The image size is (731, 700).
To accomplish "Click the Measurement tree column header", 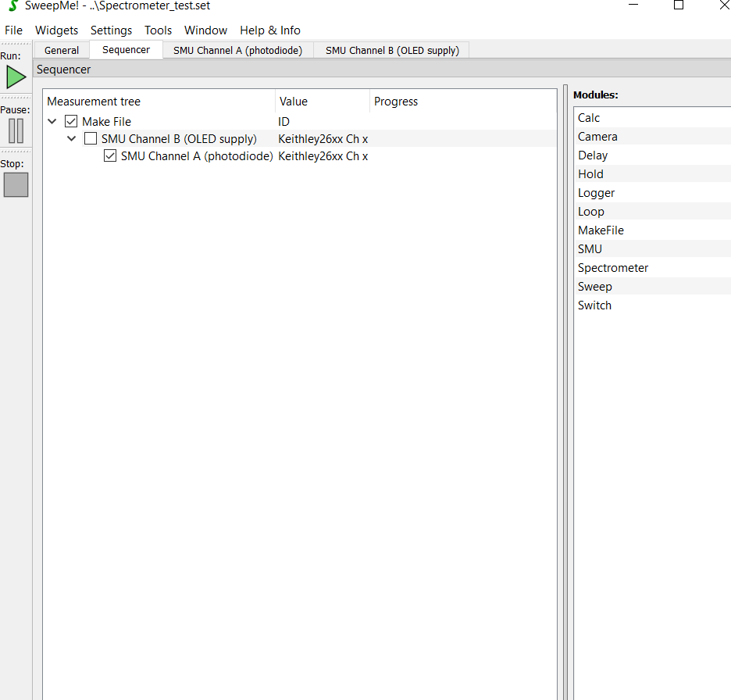I will click(159, 102).
